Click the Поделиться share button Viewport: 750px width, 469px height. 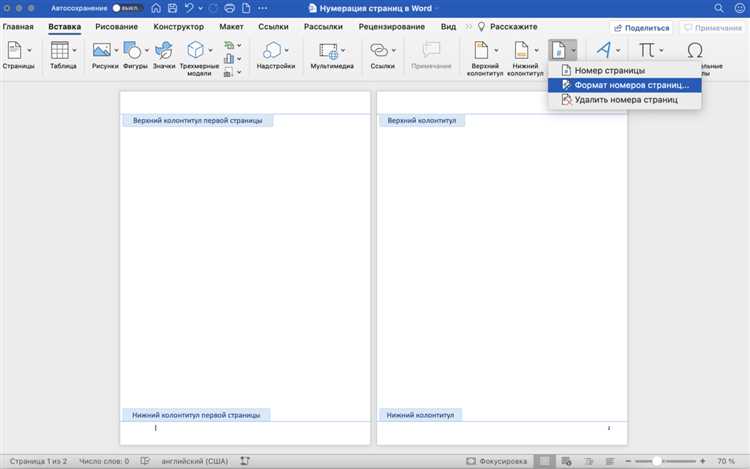(641, 28)
